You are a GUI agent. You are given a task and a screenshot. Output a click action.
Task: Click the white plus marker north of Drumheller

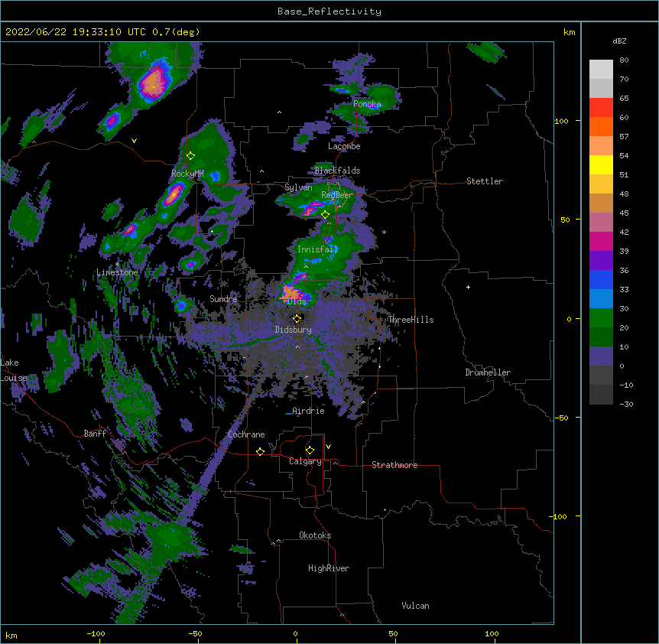pos(468,287)
